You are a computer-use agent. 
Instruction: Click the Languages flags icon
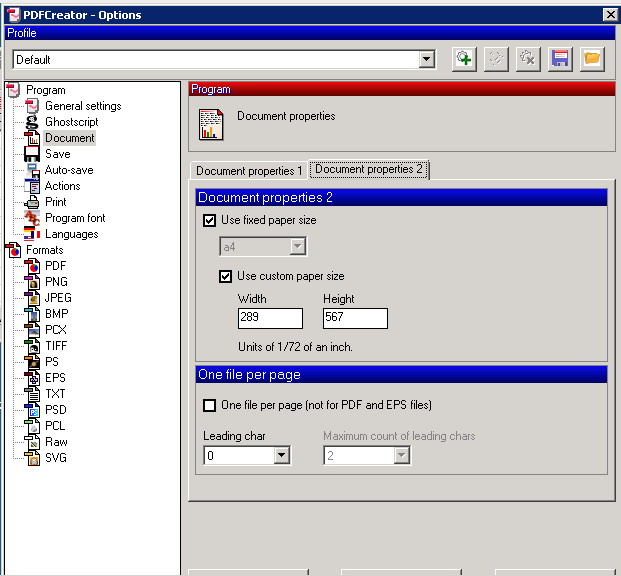click(32, 234)
